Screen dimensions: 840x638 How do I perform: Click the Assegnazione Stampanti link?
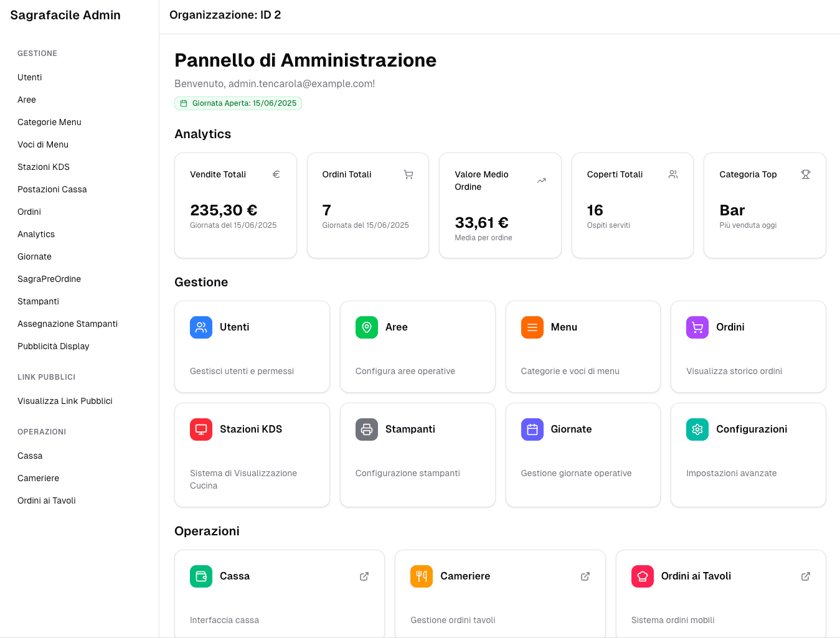pyautogui.click(x=67, y=324)
